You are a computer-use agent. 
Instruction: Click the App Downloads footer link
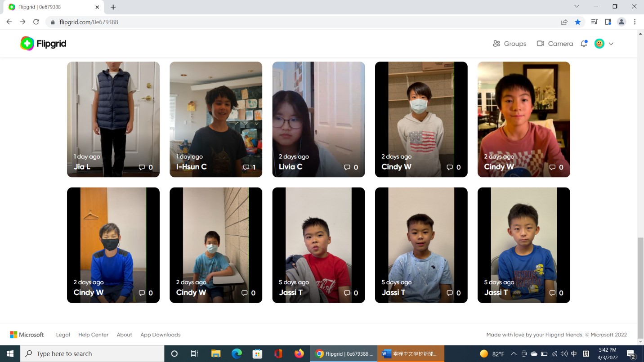coord(160,335)
